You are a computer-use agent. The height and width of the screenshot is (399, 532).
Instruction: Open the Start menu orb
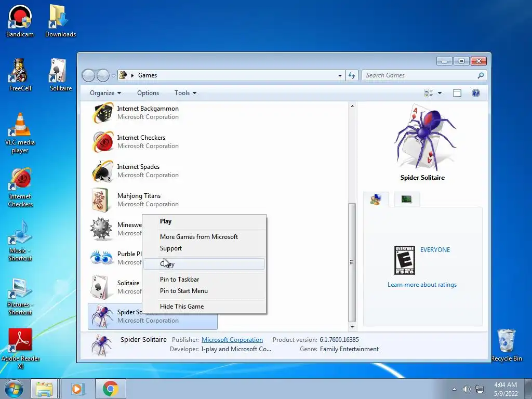coord(14,389)
